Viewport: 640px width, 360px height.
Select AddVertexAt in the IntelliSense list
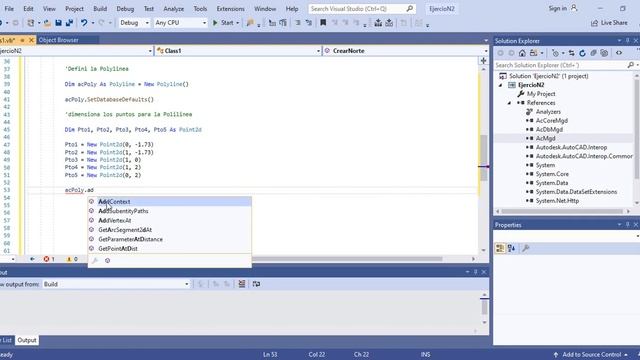pos(169,220)
